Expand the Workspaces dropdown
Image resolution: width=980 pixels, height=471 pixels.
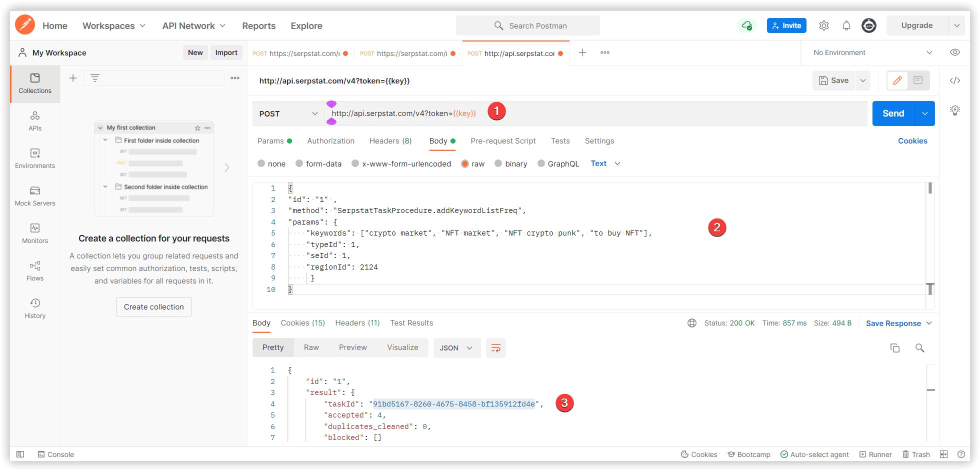coord(114,25)
